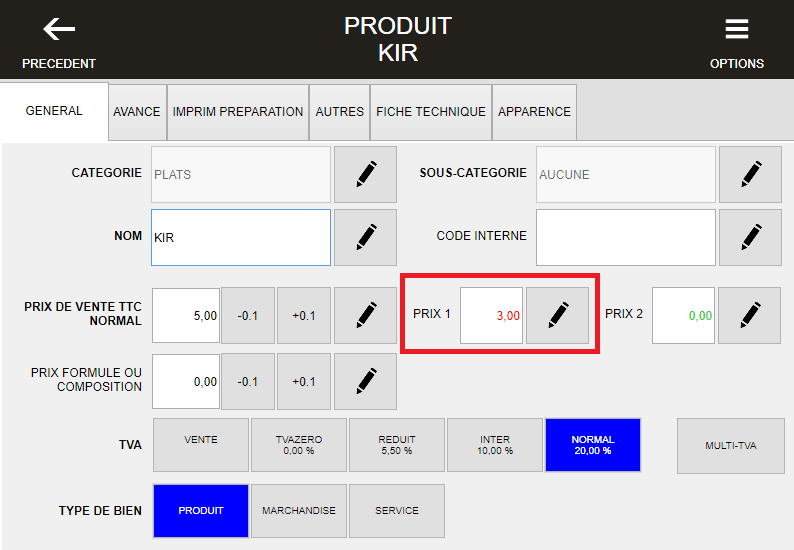The height and width of the screenshot is (550, 794).
Task: Go back with the PRECEDENT arrow
Action: click(x=59, y=43)
